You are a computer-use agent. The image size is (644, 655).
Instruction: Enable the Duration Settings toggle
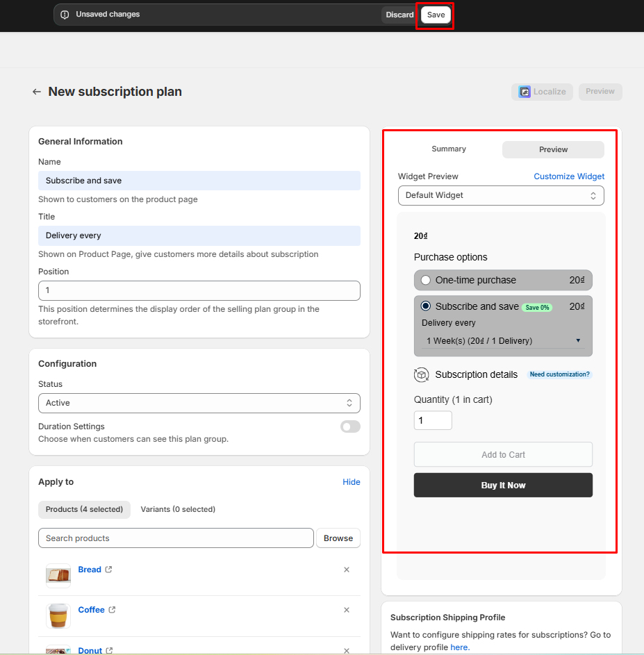350,426
